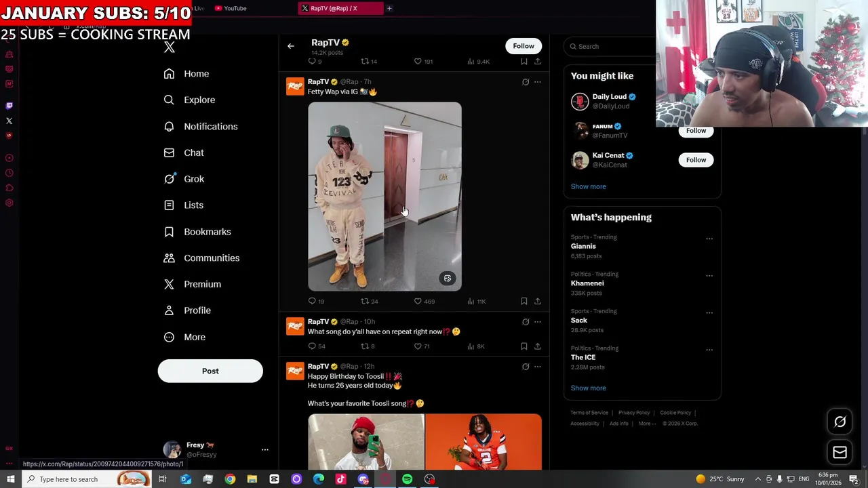Open Grok icon on 'song on repeat' post
This screenshot has height=488, width=868.
(x=526, y=322)
